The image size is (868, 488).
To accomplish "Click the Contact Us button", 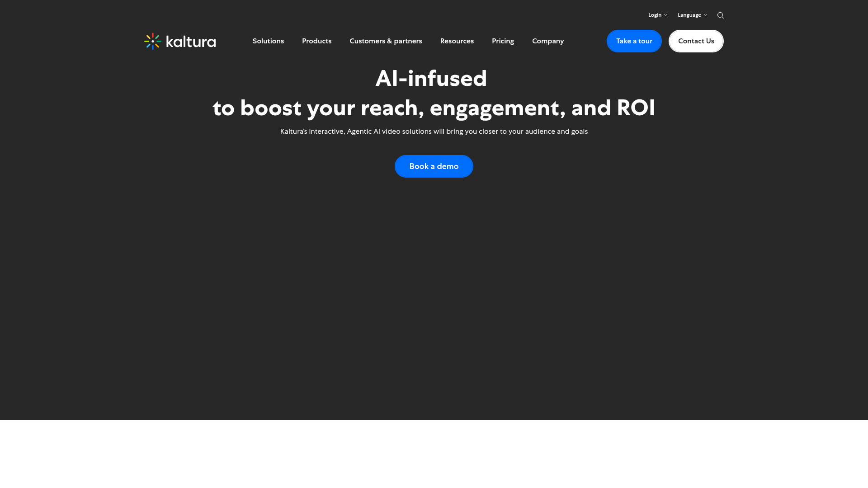I will (696, 41).
